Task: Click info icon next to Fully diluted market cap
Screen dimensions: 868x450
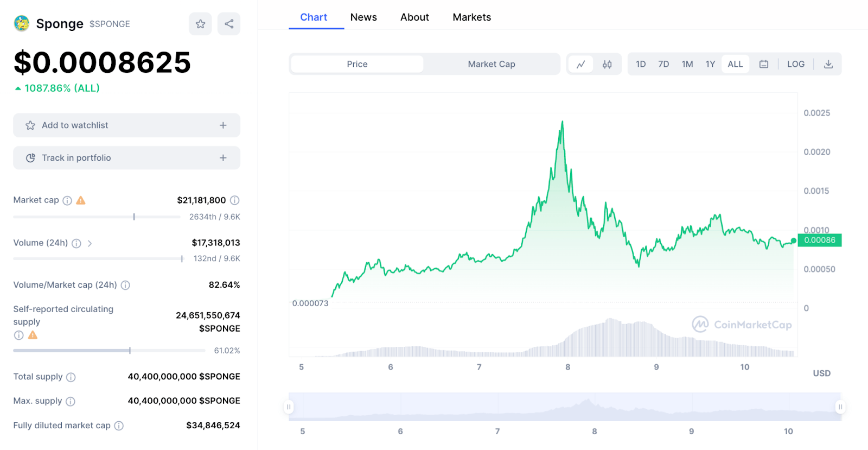Action: click(x=119, y=426)
